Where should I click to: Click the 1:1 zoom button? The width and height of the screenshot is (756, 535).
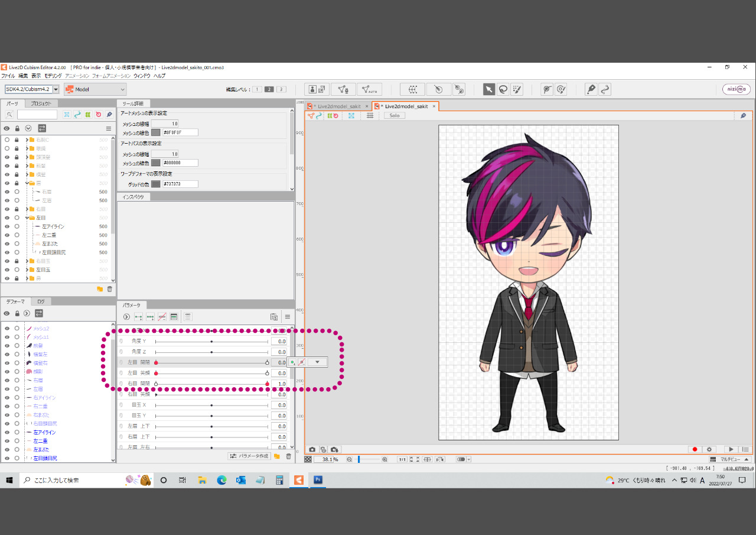pyautogui.click(x=402, y=459)
